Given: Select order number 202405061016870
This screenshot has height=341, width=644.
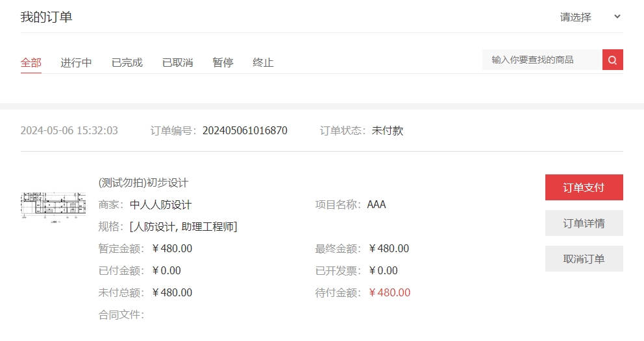Looking at the screenshot, I should [245, 130].
